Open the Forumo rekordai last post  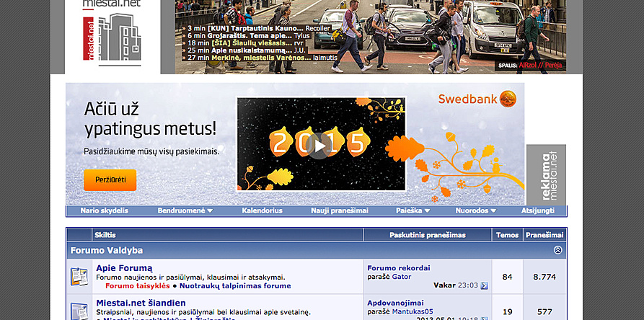tap(398, 267)
